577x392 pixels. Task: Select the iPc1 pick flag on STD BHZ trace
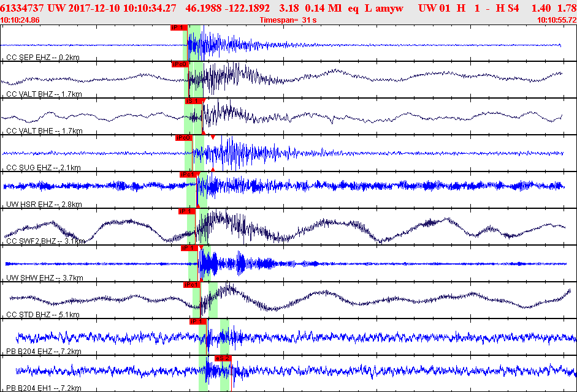coord(192,285)
